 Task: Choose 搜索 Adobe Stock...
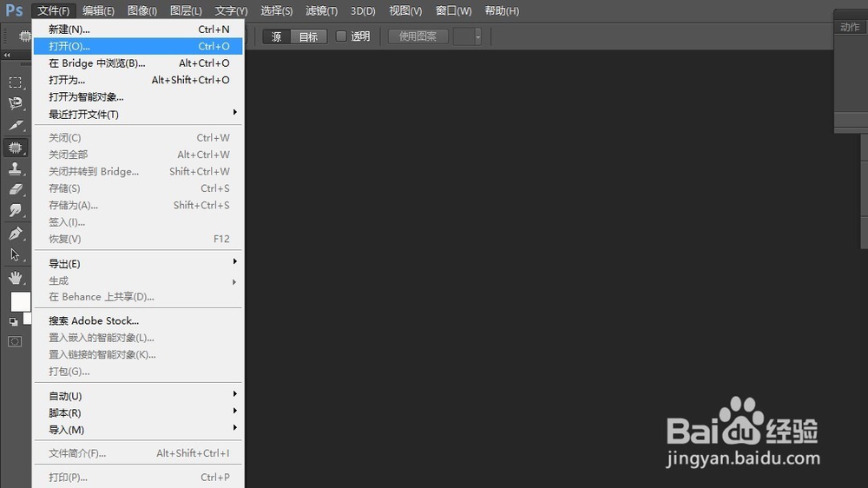coord(138,320)
